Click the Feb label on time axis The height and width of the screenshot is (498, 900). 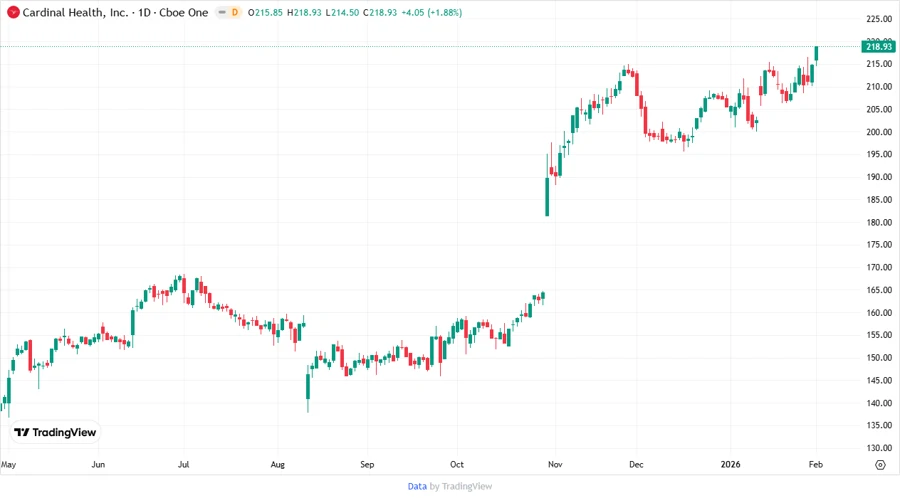816,464
